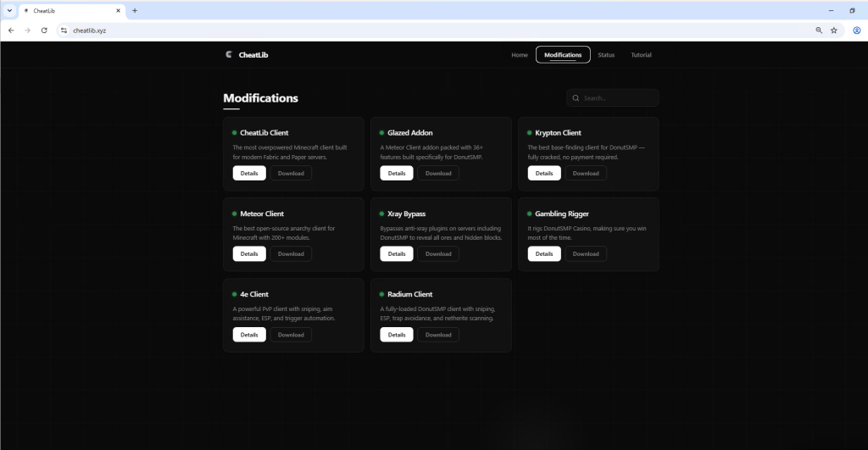Click the green status dot of 4e Client

(234, 294)
